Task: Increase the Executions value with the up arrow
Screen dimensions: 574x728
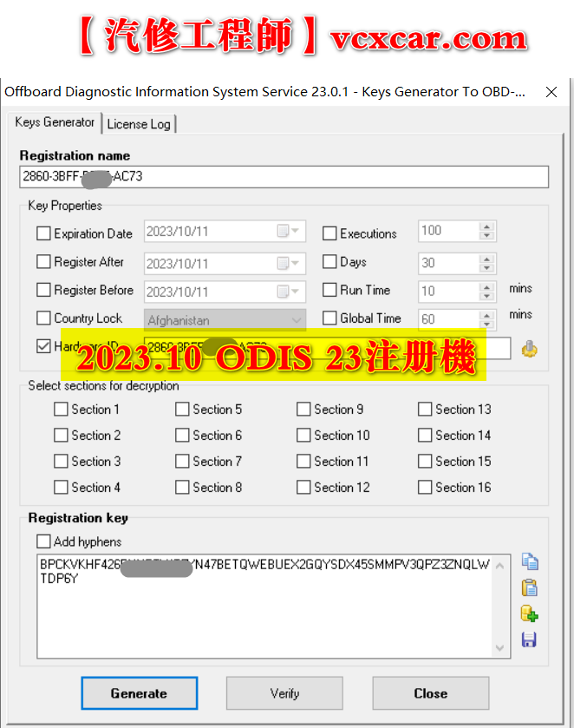Action: pos(486,226)
